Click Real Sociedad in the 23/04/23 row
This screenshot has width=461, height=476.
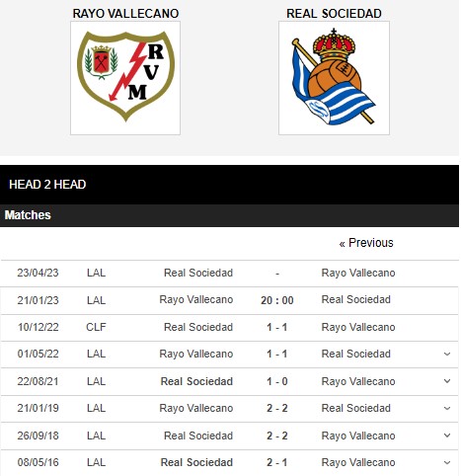198,273
